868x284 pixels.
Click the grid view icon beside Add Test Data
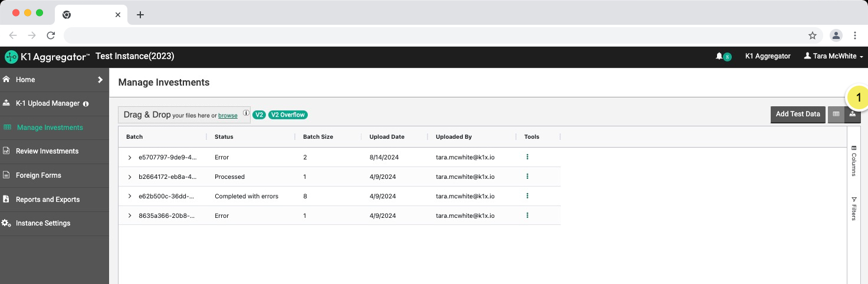pos(836,114)
